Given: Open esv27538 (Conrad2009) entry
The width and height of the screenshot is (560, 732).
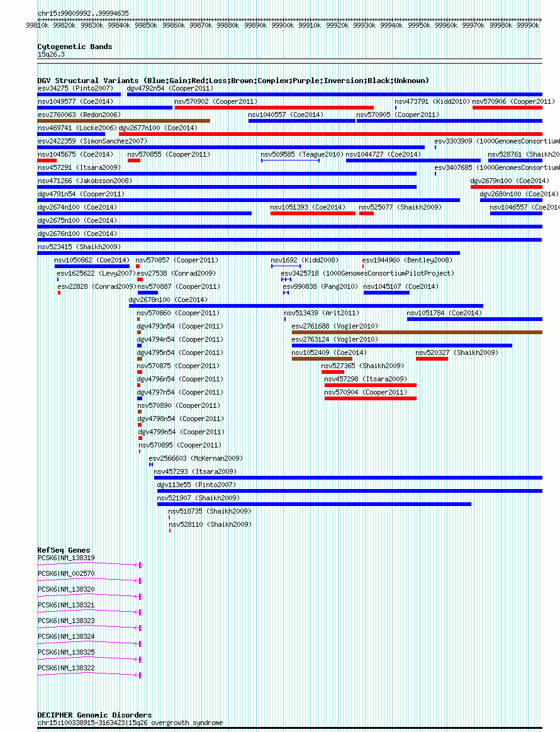Looking at the screenshot, I should [x=176, y=273].
